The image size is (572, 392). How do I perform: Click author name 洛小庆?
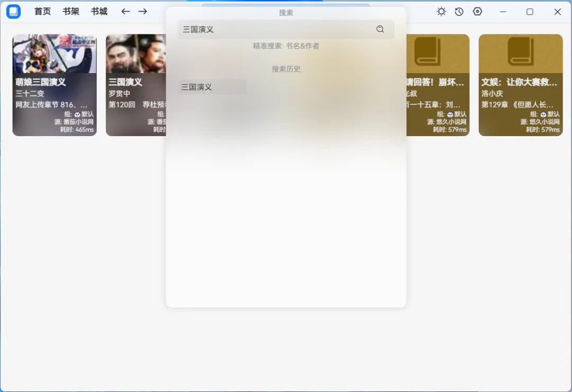[492, 94]
